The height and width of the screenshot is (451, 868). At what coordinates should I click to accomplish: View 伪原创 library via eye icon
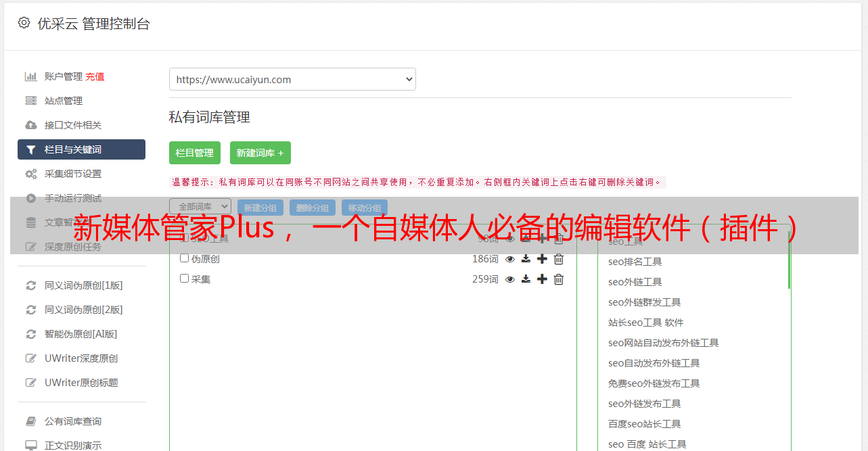pos(510,259)
